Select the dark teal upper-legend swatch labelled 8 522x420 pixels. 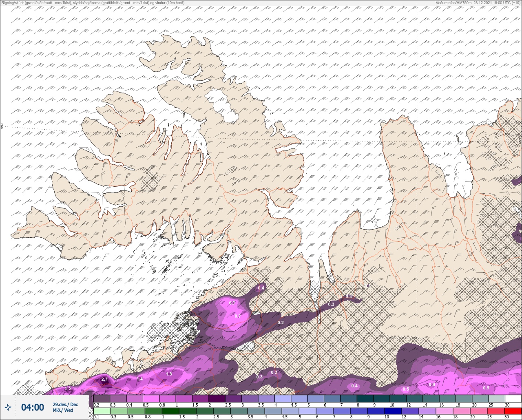(365, 398)
